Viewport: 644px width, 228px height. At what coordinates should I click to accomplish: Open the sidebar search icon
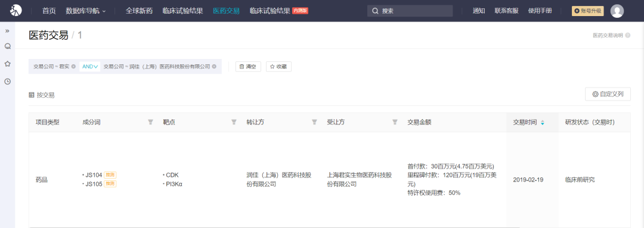click(x=7, y=46)
